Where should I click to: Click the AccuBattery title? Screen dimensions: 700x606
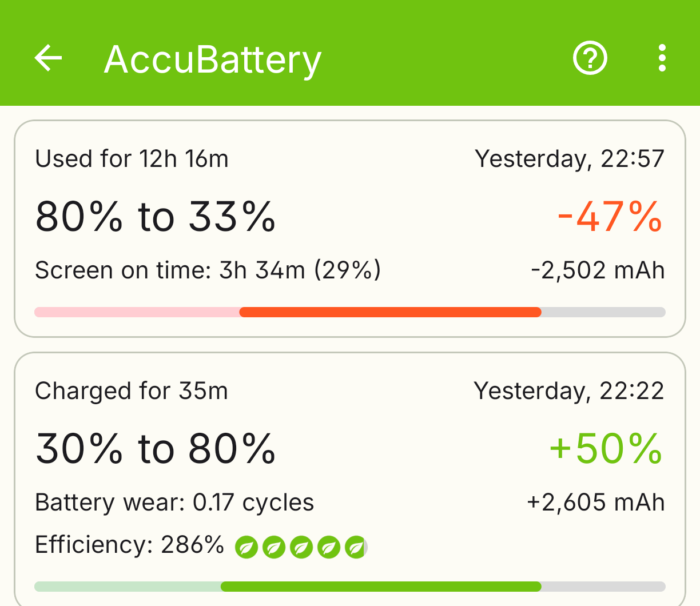pyautogui.click(x=212, y=59)
